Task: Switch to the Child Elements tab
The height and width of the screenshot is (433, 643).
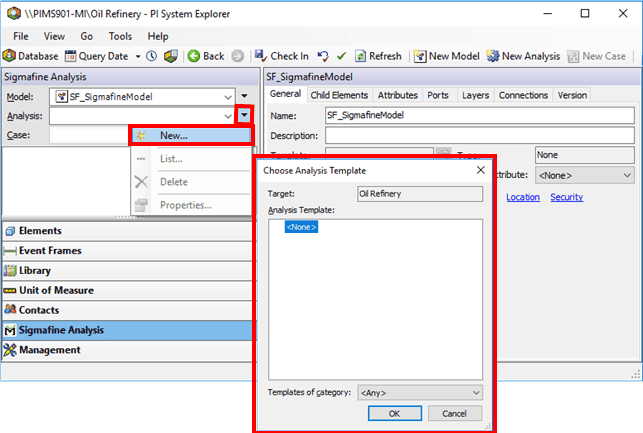Action: click(339, 95)
